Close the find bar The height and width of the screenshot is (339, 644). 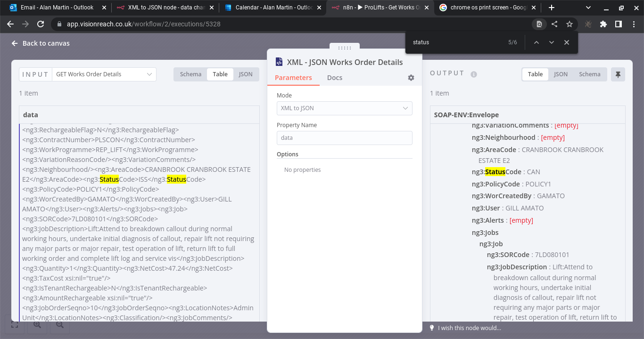pyautogui.click(x=567, y=42)
